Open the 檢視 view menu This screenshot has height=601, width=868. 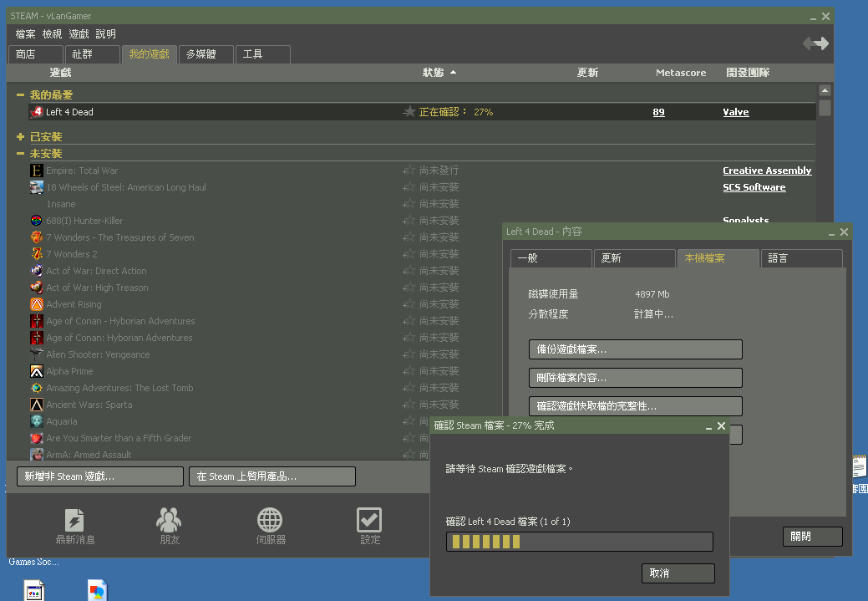coord(52,34)
